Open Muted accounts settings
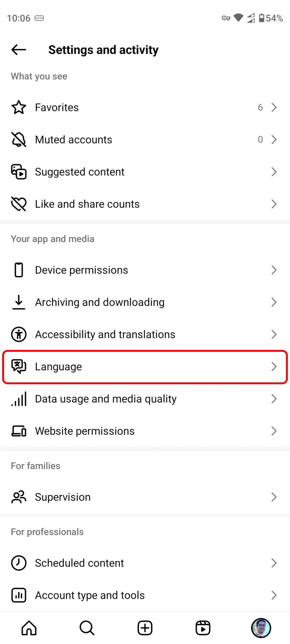290x644 pixels. [145, 140]
